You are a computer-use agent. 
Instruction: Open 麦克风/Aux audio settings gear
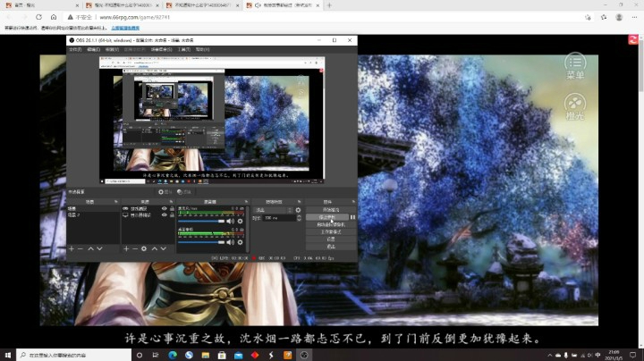coord(241,221)
